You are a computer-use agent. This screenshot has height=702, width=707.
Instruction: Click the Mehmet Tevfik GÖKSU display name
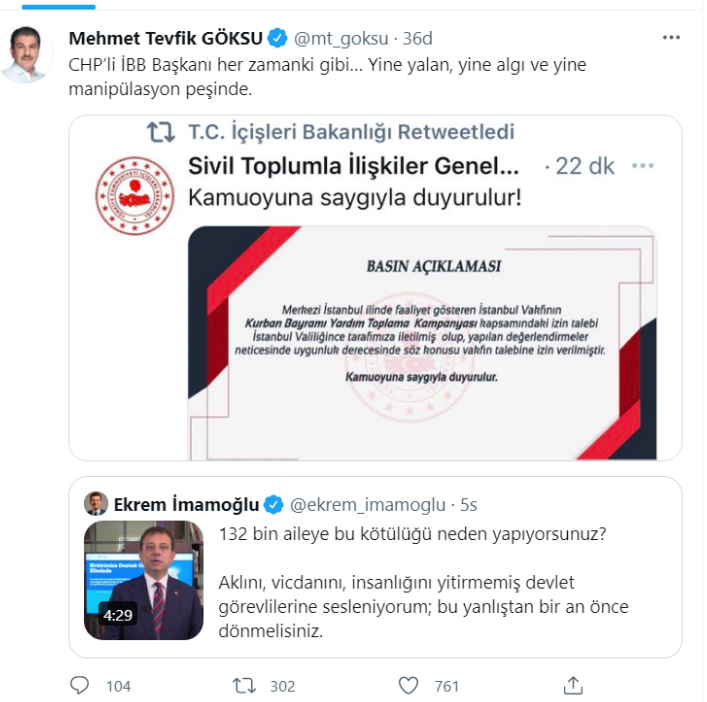pos(165,38)
